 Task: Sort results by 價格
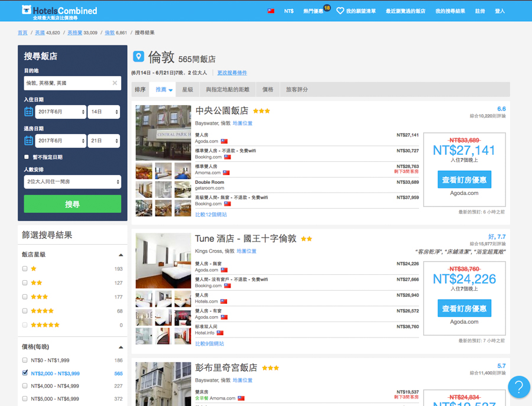coord(268,90)
